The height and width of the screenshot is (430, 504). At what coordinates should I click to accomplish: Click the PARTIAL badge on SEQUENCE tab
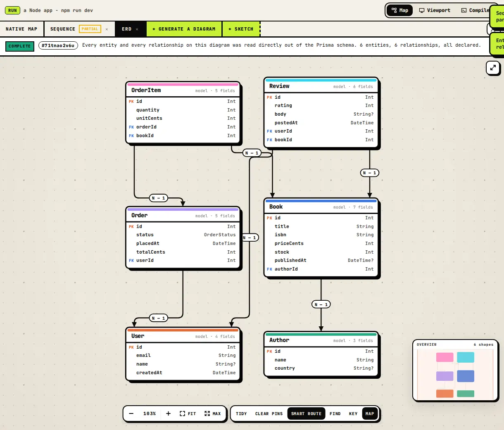[90, 29]
